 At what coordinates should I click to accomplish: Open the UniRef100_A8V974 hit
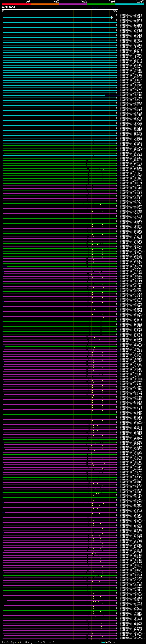coord(131,183)
